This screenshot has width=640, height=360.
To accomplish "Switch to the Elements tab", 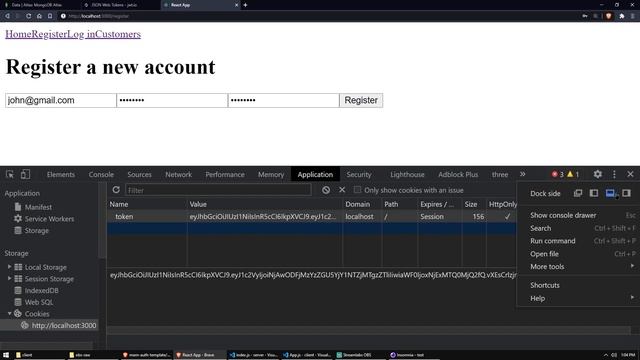I will pos(60,174).
